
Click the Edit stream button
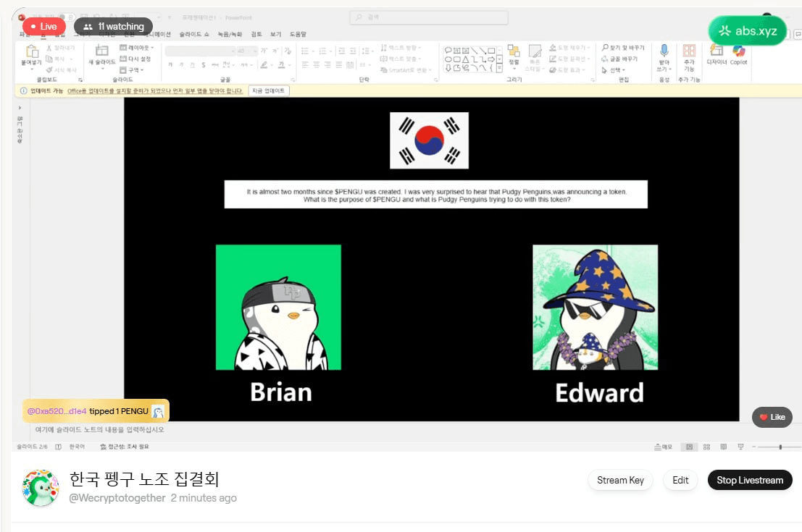(680, 481)
